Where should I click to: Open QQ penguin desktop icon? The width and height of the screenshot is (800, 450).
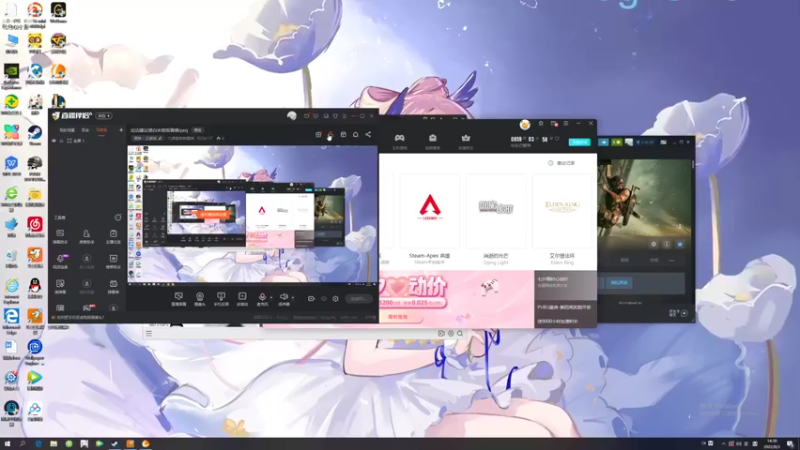click(35, 289)
